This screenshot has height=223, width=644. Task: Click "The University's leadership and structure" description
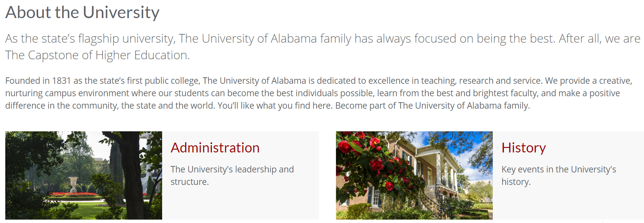(232, 175)
